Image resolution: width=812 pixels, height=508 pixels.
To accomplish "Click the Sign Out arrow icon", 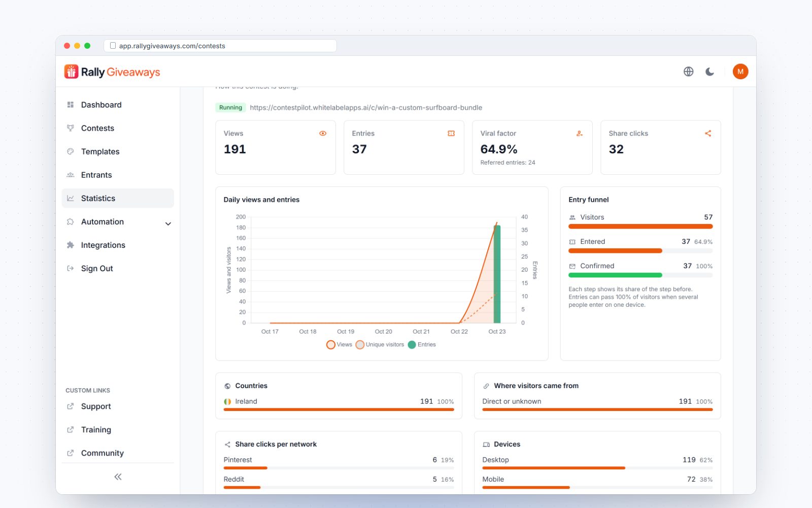I will click(x=71, y=268).
